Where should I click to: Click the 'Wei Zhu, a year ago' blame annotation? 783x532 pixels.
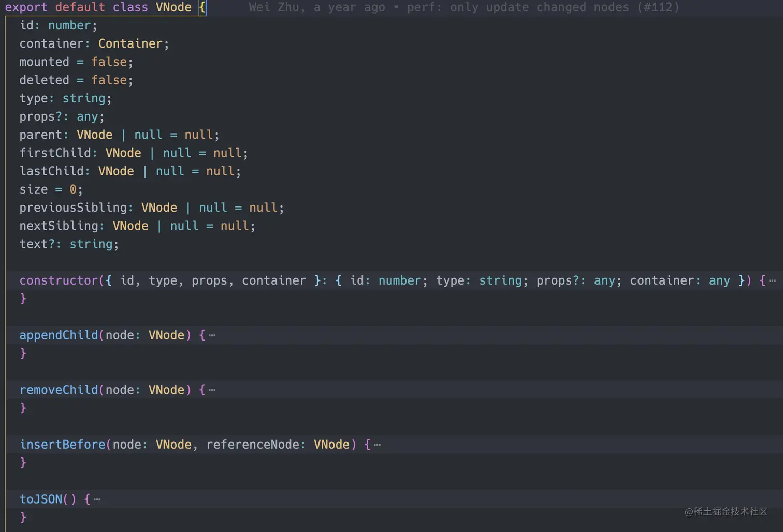point(316,7)
